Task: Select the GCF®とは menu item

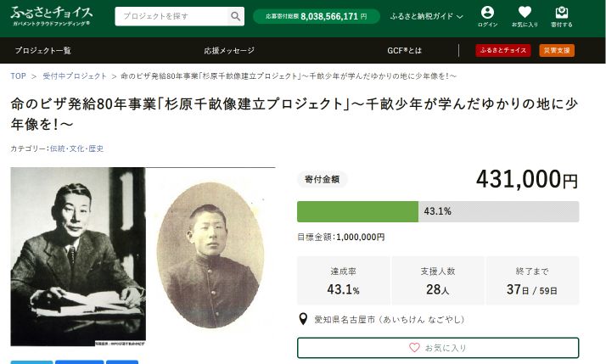Action: point(404,50)
